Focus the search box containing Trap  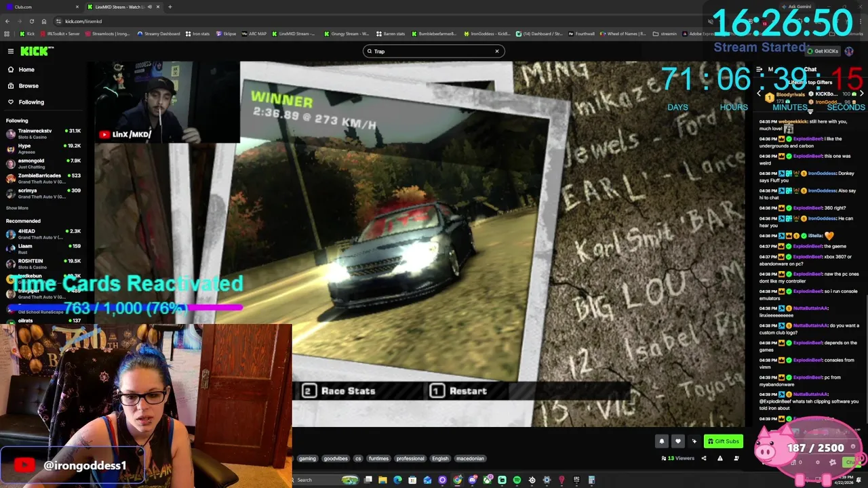coord(433,51)
